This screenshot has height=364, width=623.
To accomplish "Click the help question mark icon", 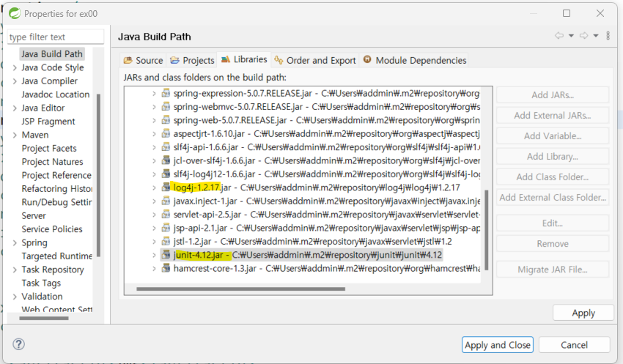I will tap(18, 344).
